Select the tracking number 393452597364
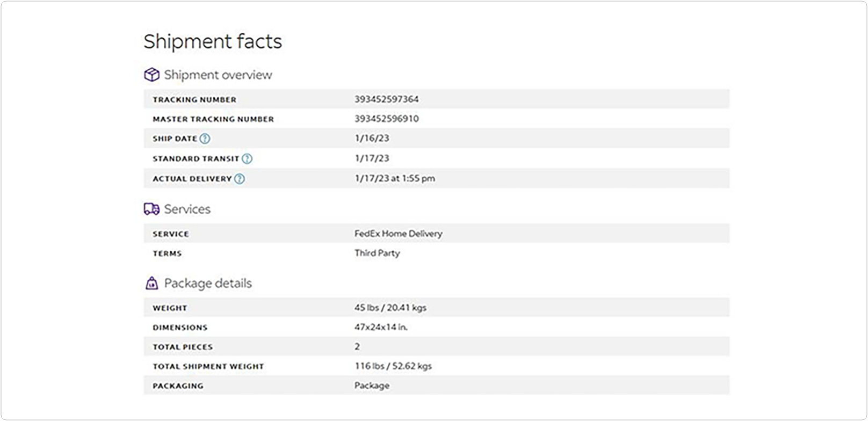Viewport: 868px width, 421px height. pos(386,99)
